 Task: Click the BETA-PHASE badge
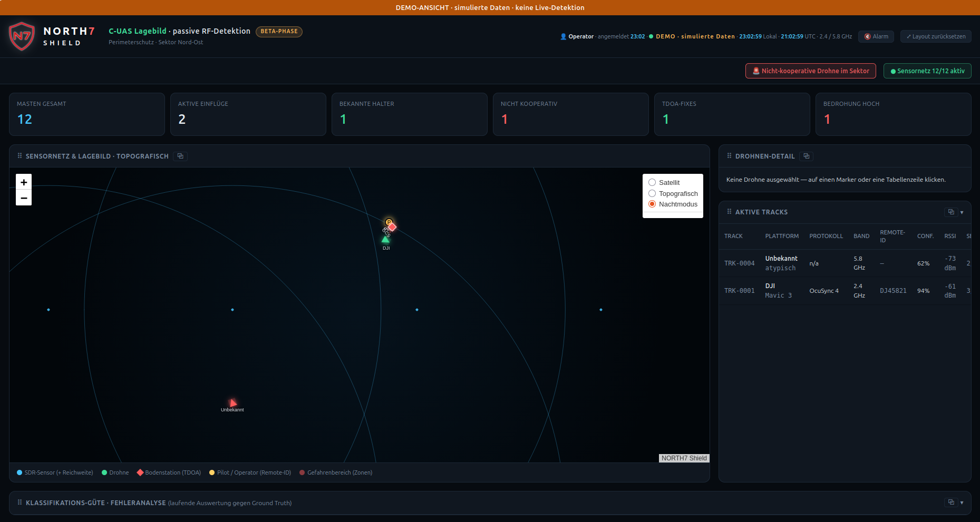(x=279, y=32)
